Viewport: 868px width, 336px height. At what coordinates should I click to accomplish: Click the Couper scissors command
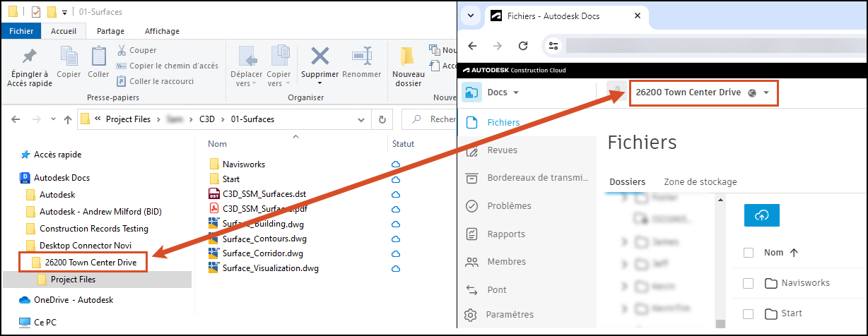137,50
